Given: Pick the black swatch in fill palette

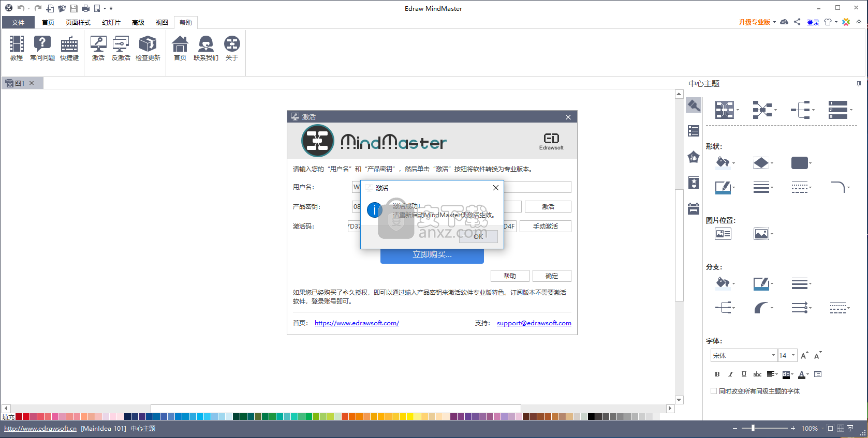Looking at the screenshot, I should click(x=591, y=416).
